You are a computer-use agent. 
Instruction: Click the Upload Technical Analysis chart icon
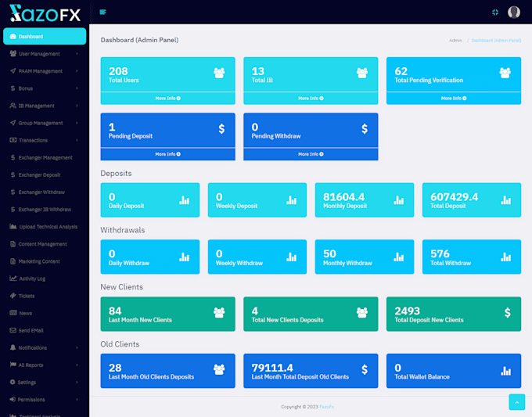(x=13, y=226)
